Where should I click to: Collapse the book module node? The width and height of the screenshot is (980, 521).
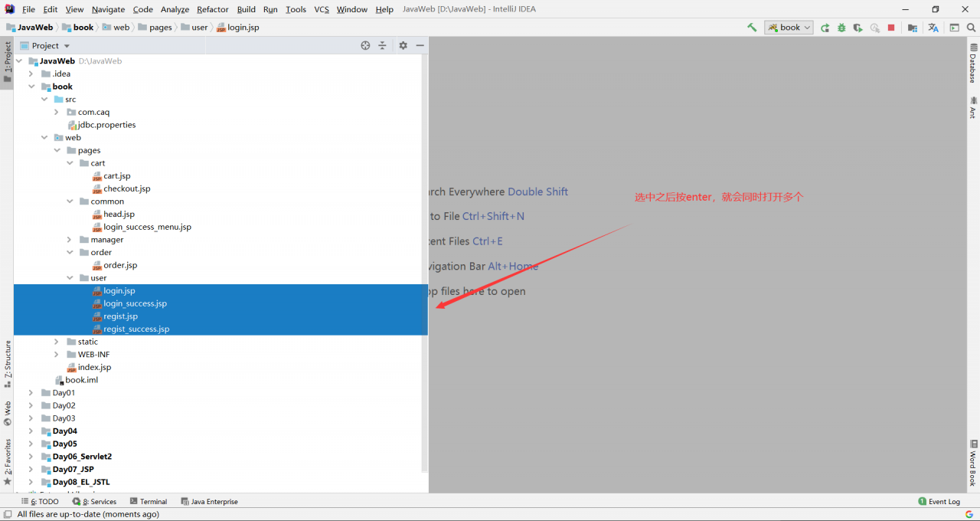coord(31,87)
